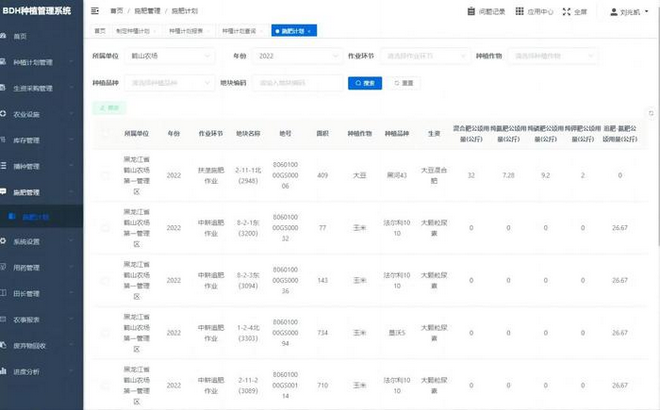The height and width of the screenshot is (410, 660).
Task: Select checkbox for plot 8-2-1东(3200) row
Action: [106, 228]
